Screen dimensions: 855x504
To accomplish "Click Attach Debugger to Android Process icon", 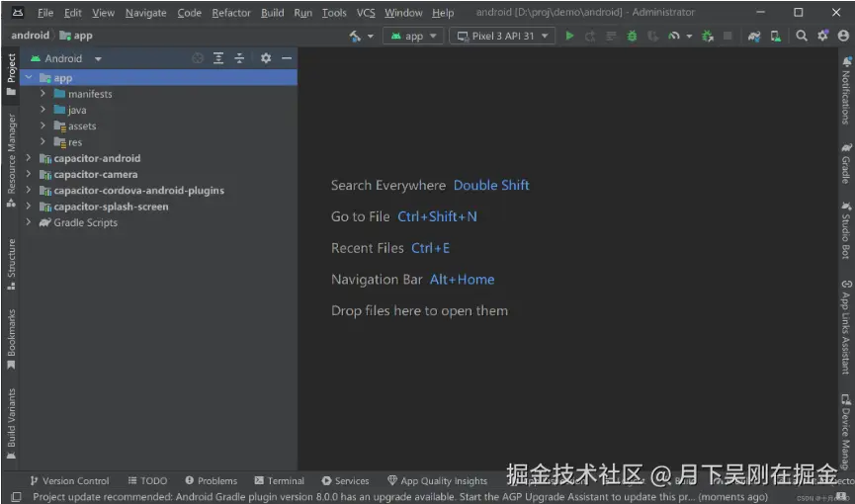I will coord(708,36).
